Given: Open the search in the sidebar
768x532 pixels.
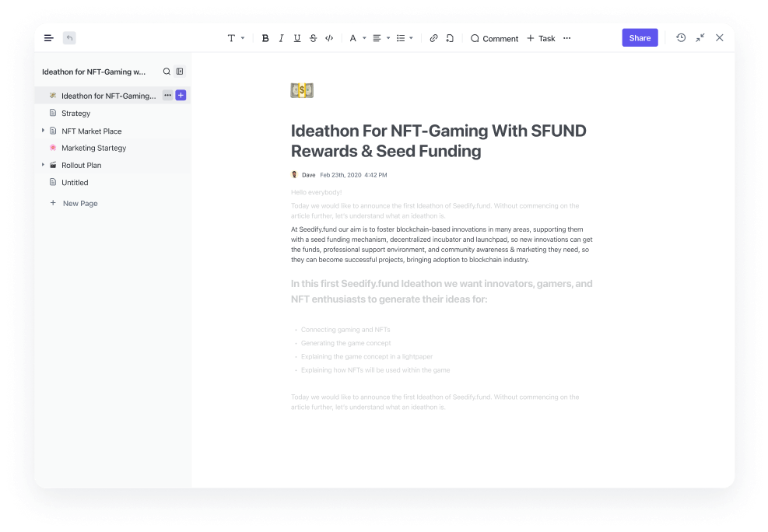Looking at the screenshot, I should [166, 71].
